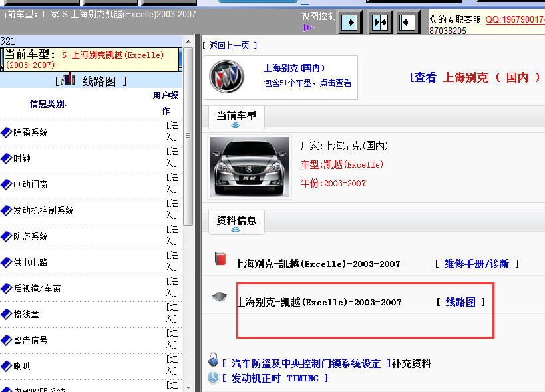Click 进入 for 除霜系统

172,131
